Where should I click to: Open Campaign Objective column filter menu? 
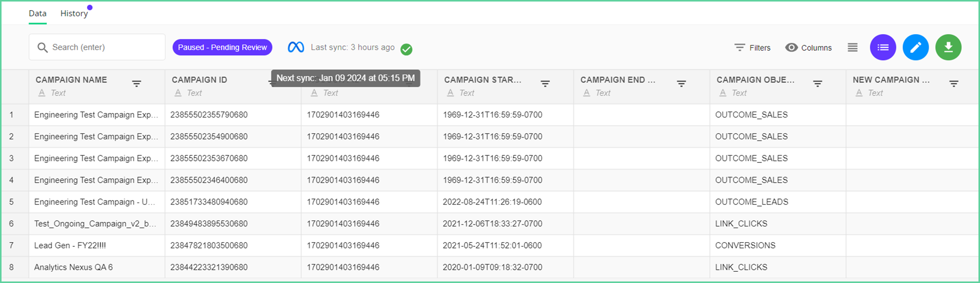click(818, 83)
